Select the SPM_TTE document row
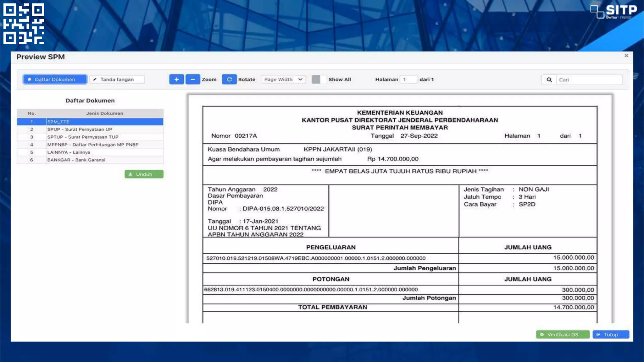Viewport: 644px width, 362px height. click(x=90, y=122)
